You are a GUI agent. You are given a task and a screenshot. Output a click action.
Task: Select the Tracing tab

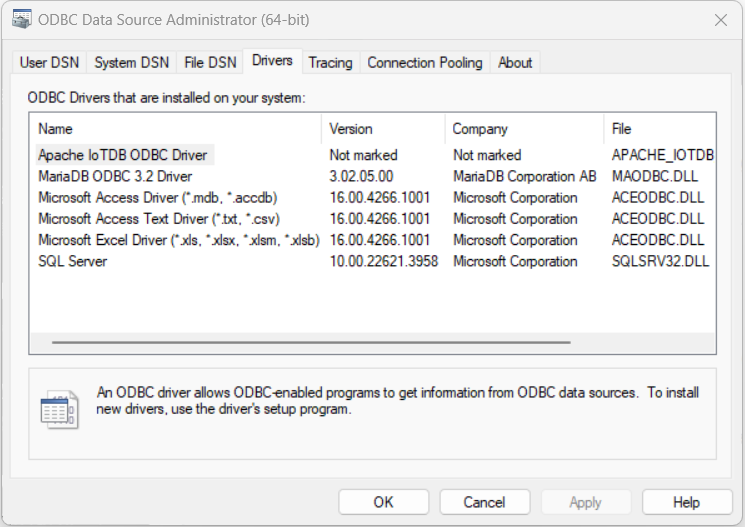point(330,62)
